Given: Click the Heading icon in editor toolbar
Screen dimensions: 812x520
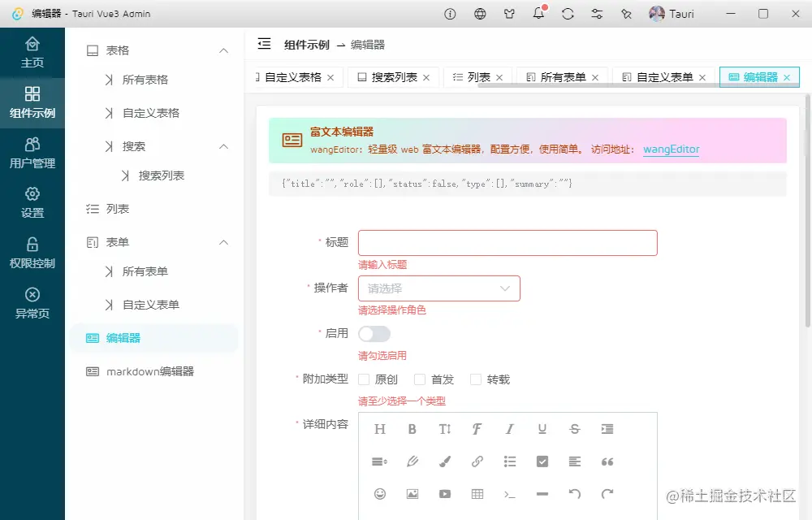Looking at the screenshot, I should [379, 429].
